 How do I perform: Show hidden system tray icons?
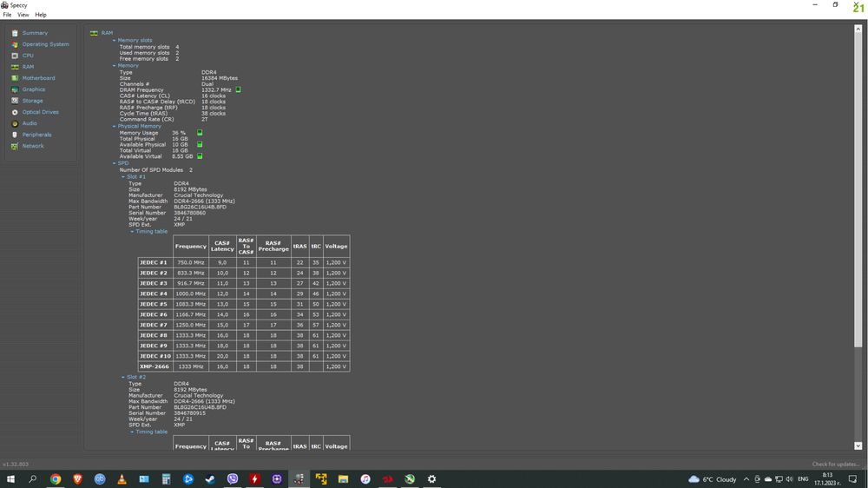(x=746, y=479)
